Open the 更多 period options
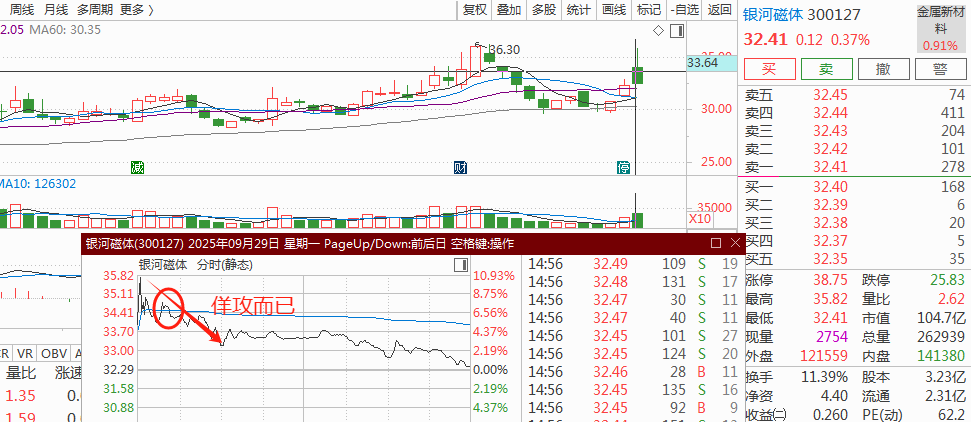 coord(137,9)
